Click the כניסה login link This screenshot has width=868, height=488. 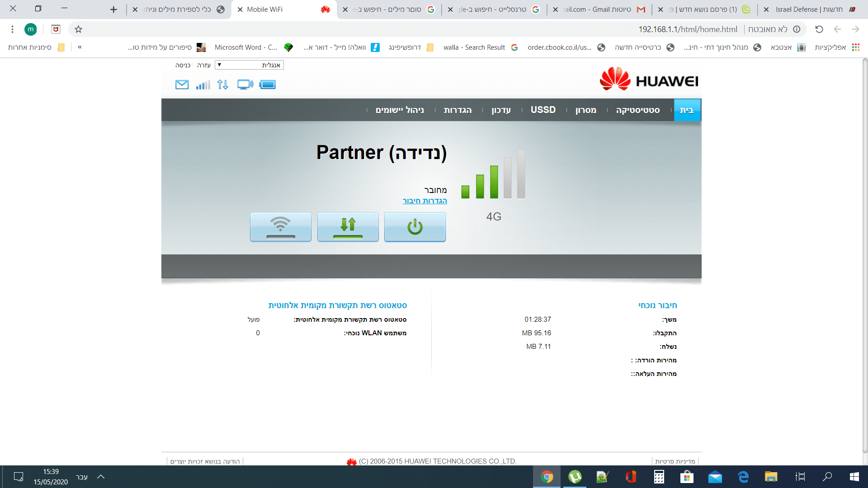point(183,65)
